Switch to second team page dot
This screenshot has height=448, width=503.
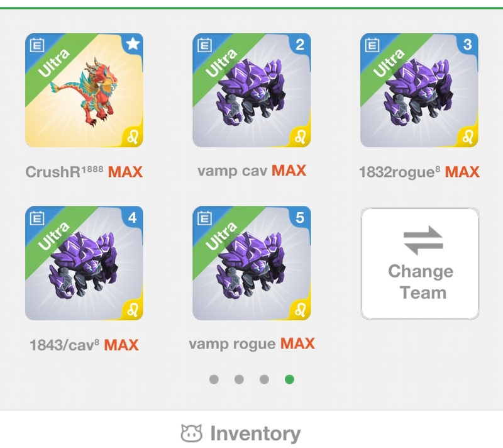[x=239, y=379]
